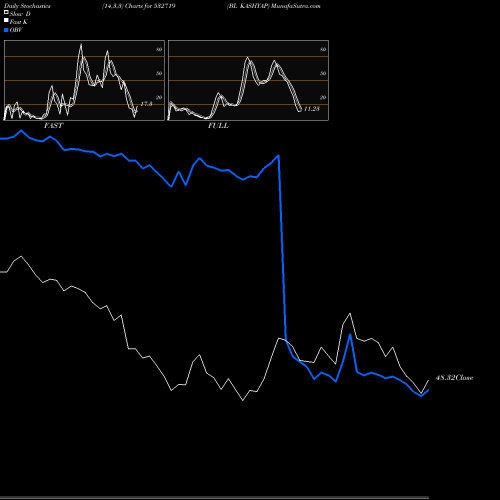The image size is (500, 500).
Task: Click the FAST chart label
Action: pyautogui.click(x=53, y=126)
